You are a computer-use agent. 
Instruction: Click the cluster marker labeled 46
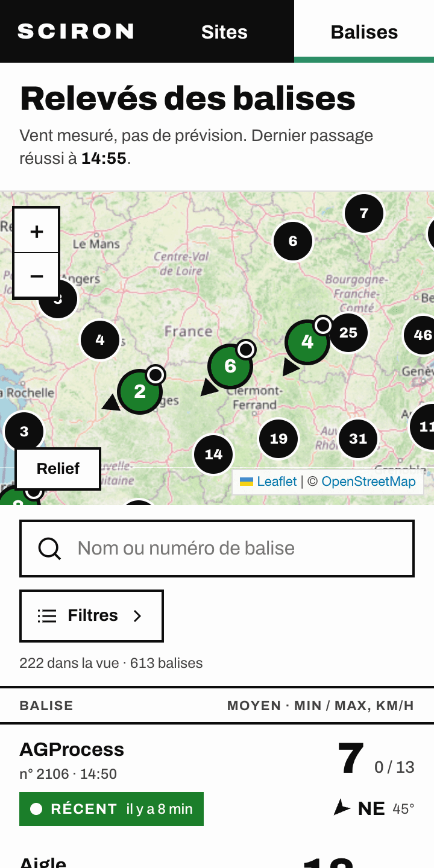coord(422,335)
